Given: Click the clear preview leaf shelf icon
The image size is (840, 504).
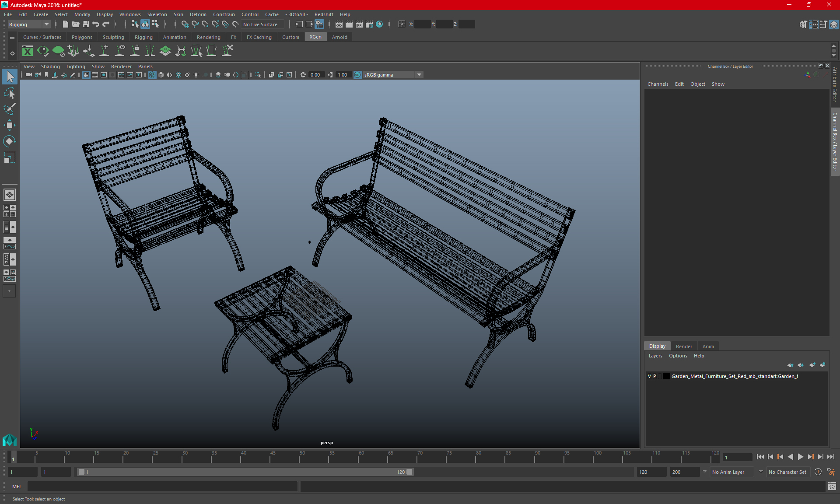Looking at the screenshot, I should click(58, 51).
